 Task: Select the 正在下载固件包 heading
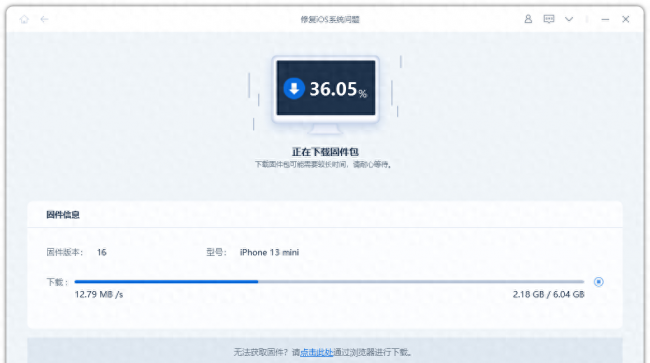(x=325, y=152)
